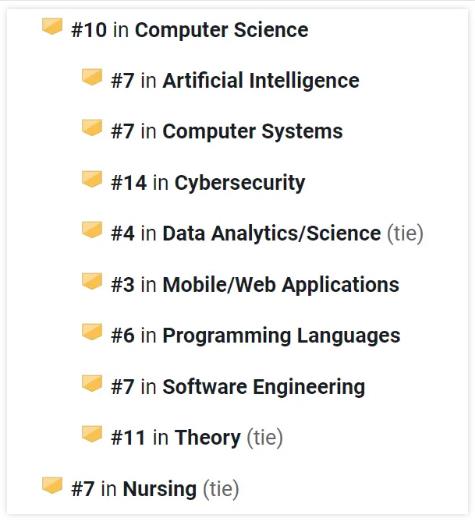Click the badge icon beside Data Analytics/Science
The height and width of the screenshot is (520, 475).
[x=92, y=230]
